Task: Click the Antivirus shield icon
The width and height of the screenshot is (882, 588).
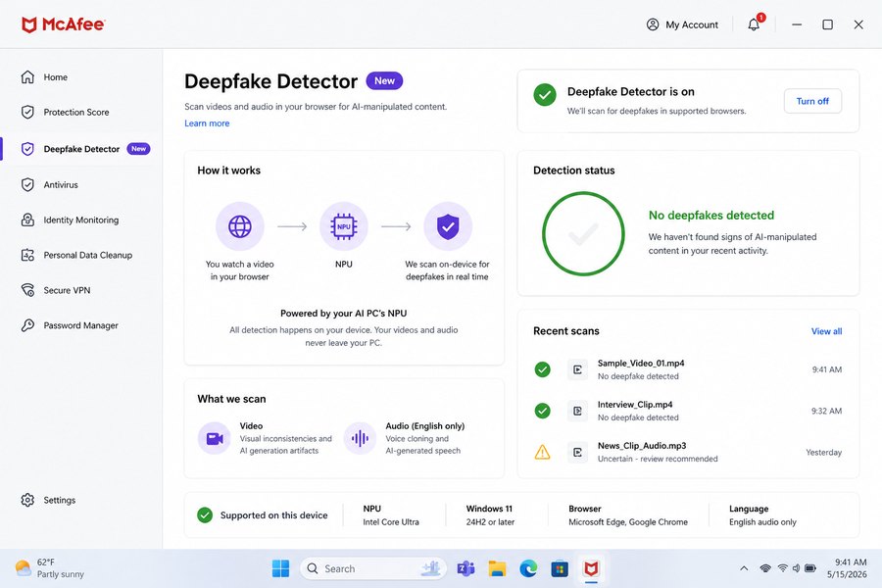Action: pos(27,184)
